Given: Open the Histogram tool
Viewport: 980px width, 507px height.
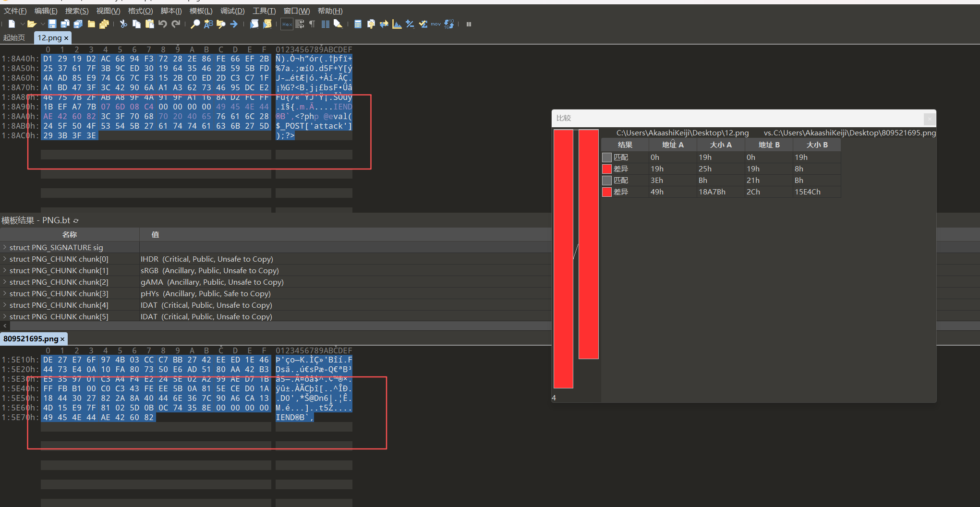Looking at the screenshot, I should pyautogui.click(x=397, y=24).
